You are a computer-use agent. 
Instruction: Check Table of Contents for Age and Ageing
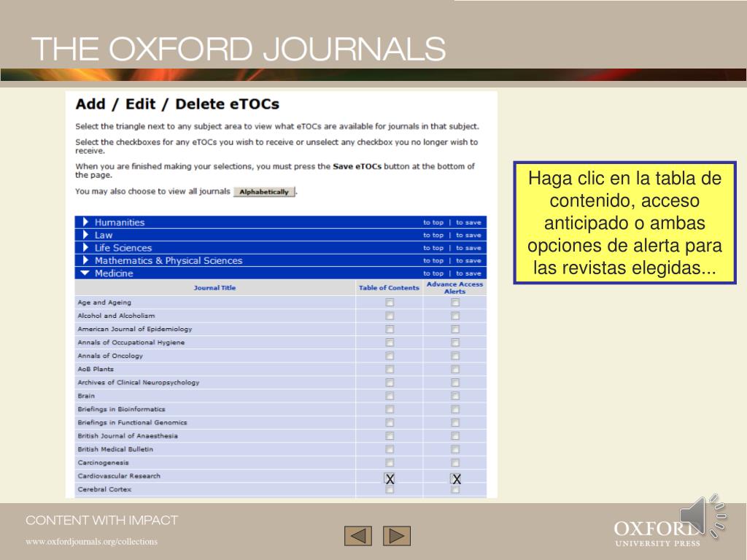point(390,303)
